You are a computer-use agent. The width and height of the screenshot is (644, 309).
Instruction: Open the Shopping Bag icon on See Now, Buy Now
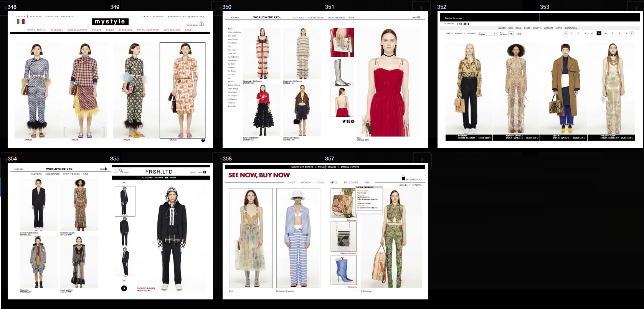(x=403, y=178)
